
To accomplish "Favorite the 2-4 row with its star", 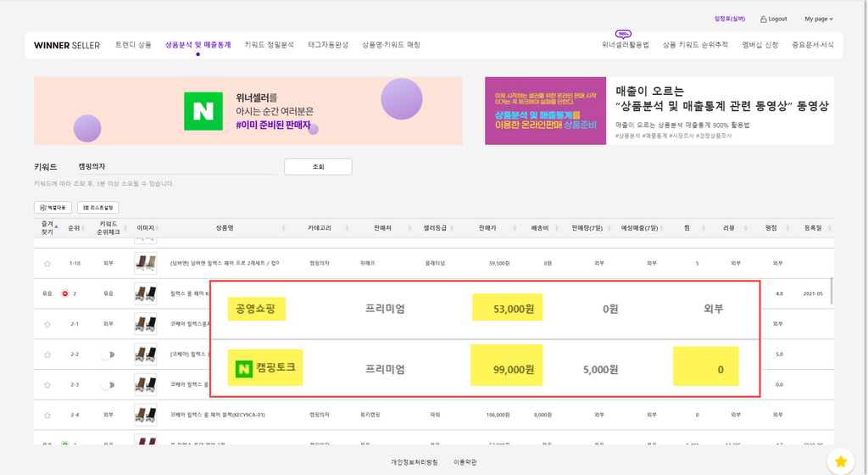I will tap(47, 416).
